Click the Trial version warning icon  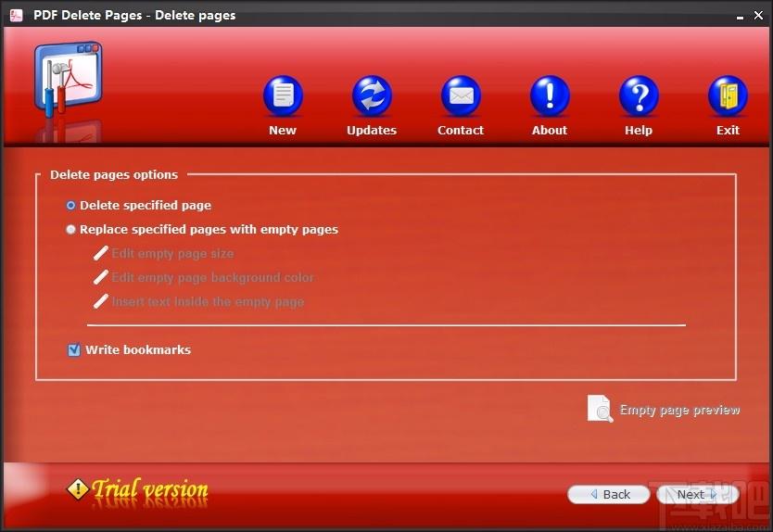(x=78, y=489)
